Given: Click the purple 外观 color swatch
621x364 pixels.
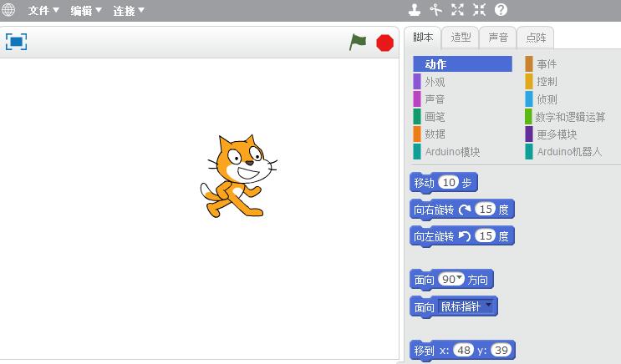Looking at the screenshot, I should point(417,82).
